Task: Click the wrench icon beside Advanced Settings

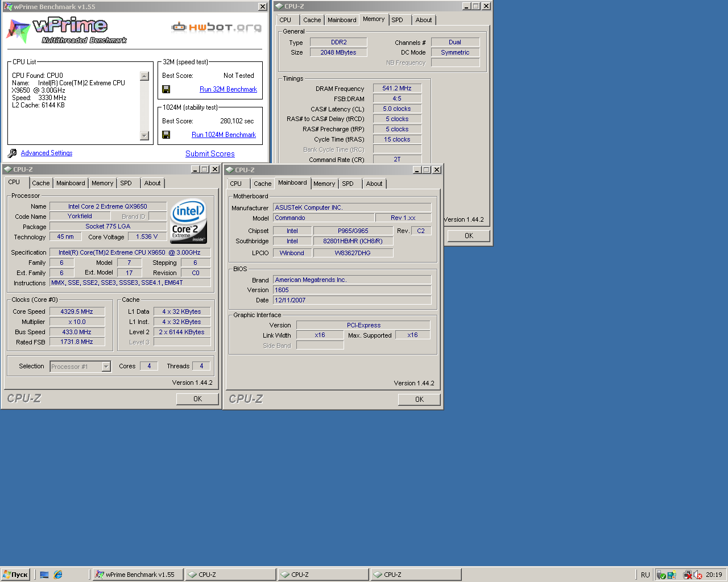Action: [12, 153]
